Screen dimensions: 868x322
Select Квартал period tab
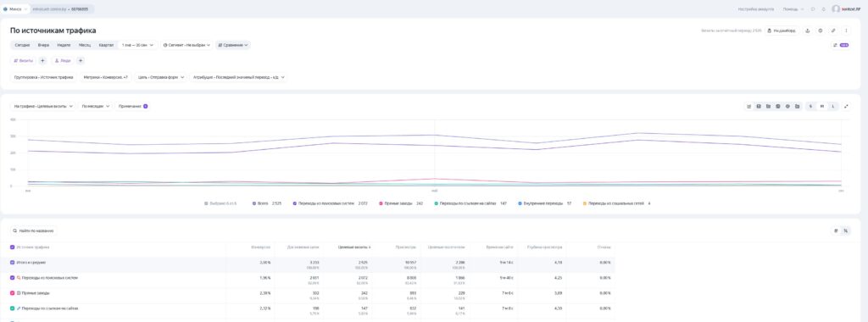[106, 46]
